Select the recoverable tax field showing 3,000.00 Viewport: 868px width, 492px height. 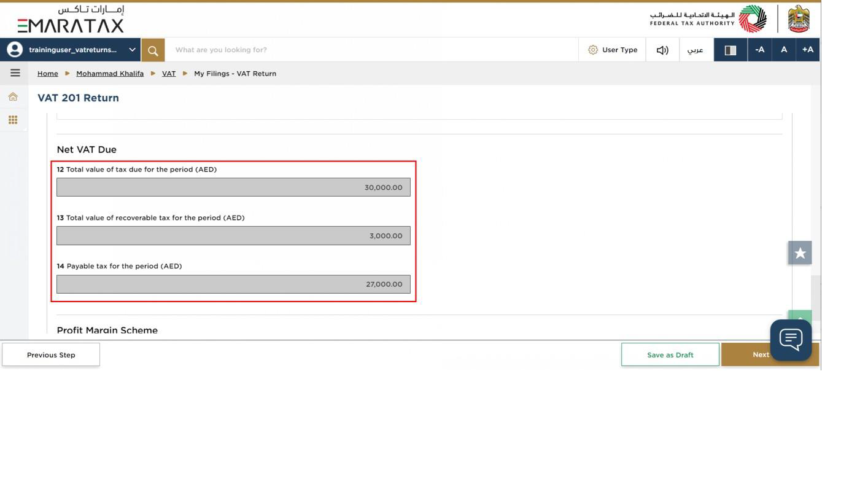233,236
